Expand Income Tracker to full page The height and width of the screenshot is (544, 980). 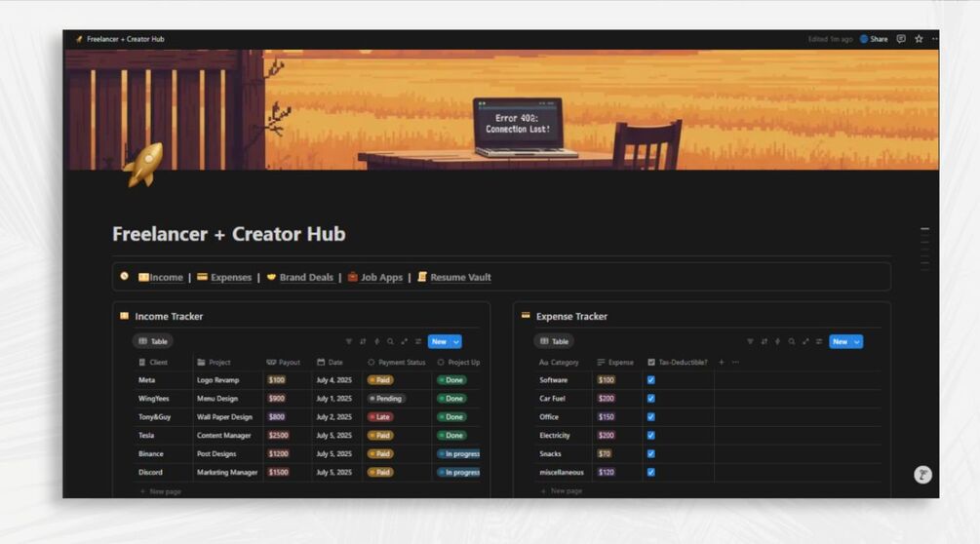pos(405,341)
